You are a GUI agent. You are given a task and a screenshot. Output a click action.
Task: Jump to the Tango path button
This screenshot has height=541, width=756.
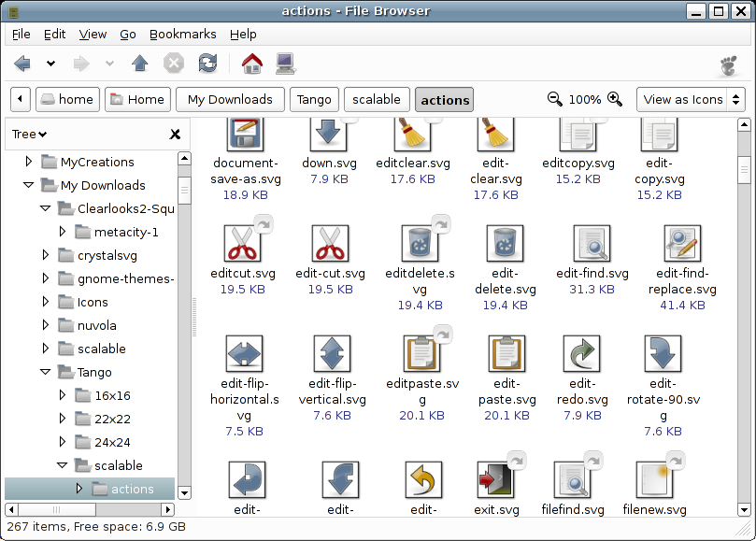(x=314, y=99)
